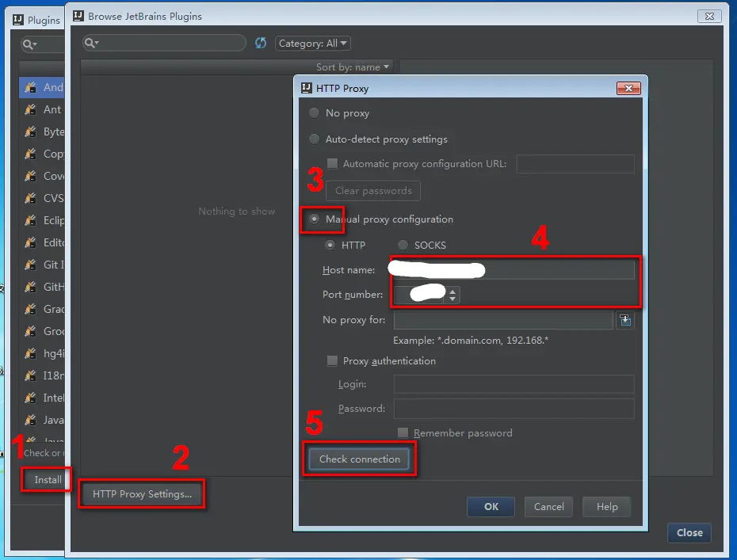Select the Byte plugin row
This screenshot has height=560, width=737.
[42, 131]
